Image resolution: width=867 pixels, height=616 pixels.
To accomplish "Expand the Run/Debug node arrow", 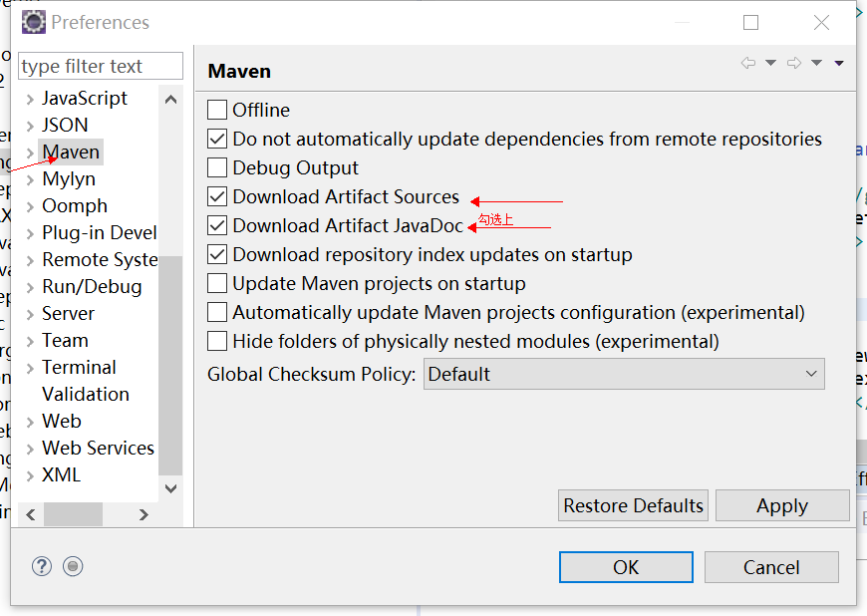I will click(31, 287).
